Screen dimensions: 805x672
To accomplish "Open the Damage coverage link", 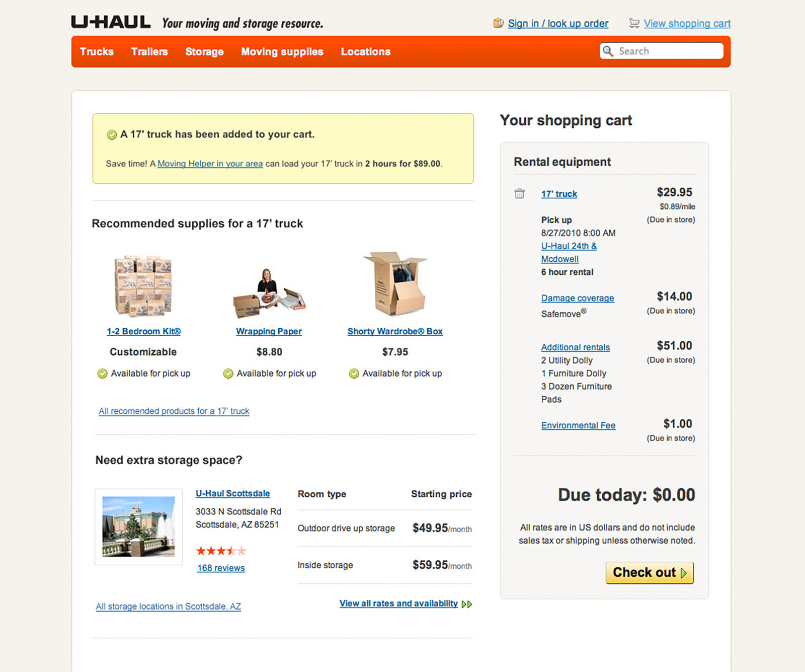I will [x=578, y=298].
